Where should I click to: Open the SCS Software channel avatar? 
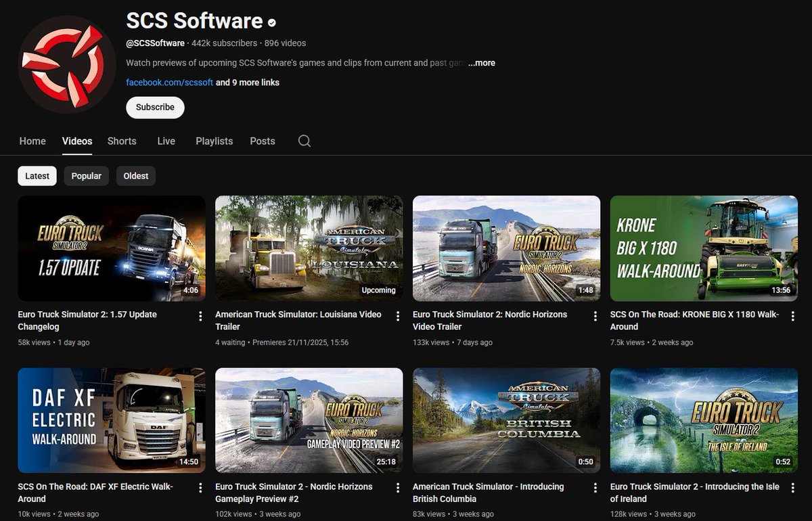coord(66,64)
